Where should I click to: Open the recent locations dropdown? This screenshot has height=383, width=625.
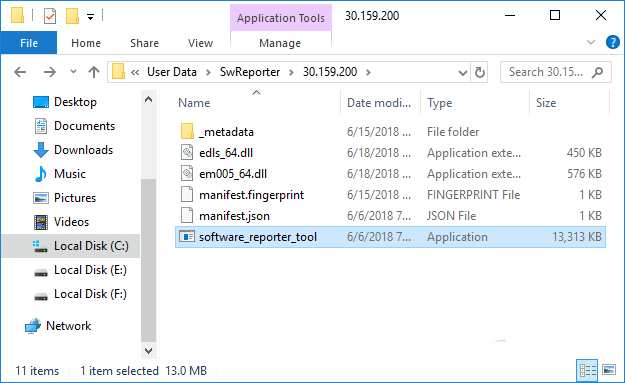[73, 72]
